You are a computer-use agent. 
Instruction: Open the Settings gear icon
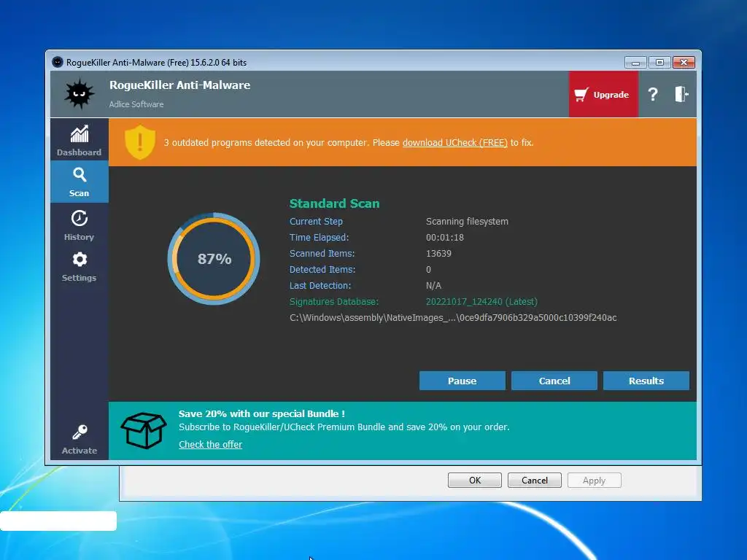click(80, 260)
